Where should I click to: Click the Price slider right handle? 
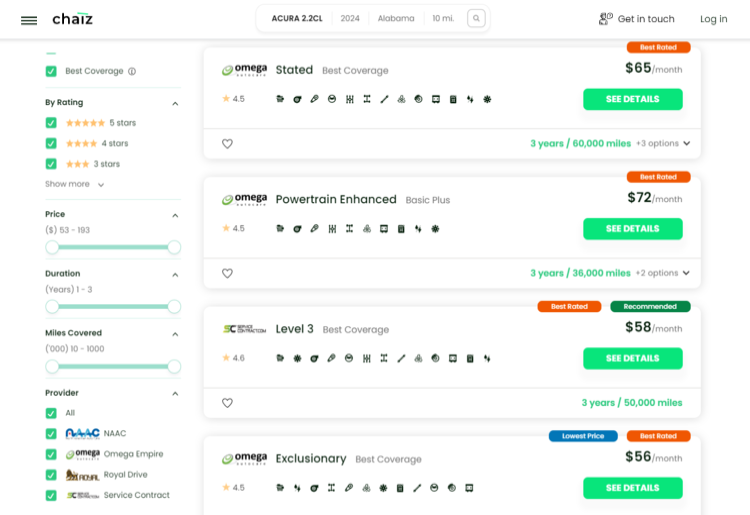pos(174,247)
